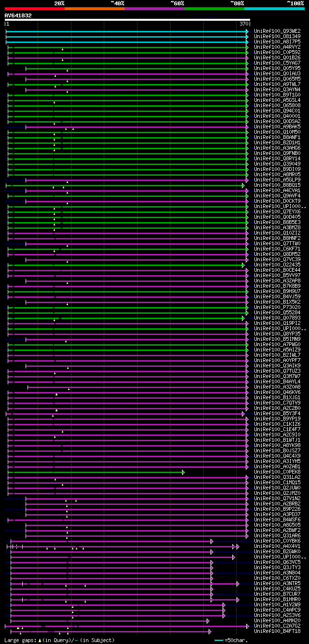
Task: Select label UniRef100_Q46KV6
Action: (277, 392)
